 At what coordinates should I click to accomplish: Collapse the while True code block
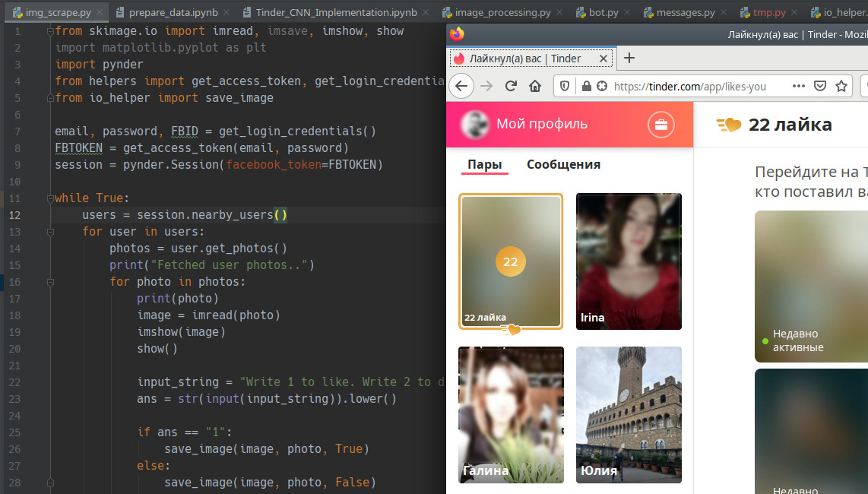click(x=50, y=198)
